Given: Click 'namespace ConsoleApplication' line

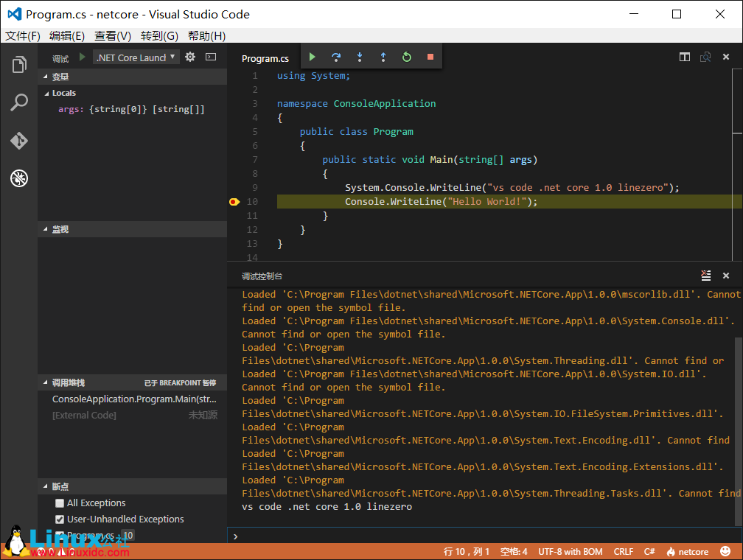Looking at the screenshot, I should pos(356,103).
